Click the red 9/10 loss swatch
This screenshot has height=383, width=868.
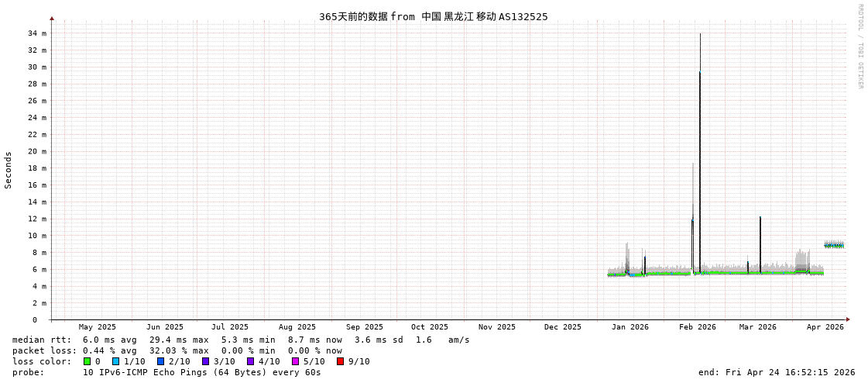[x=341, y=361]
